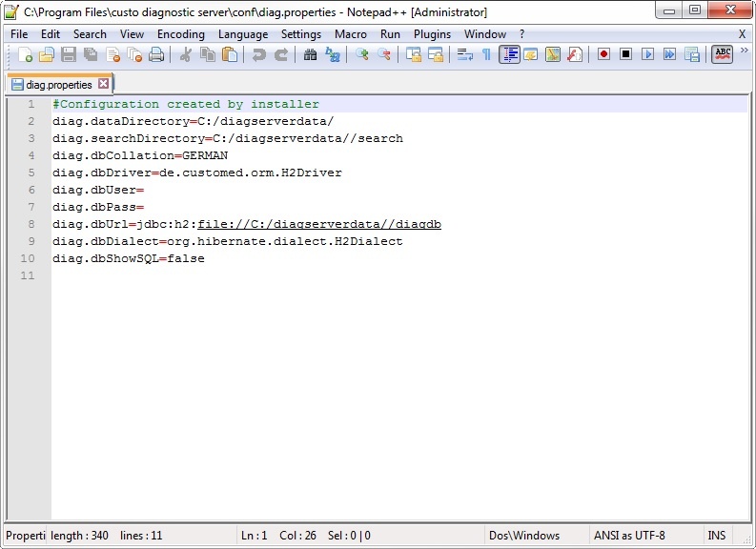The height and width of the screenshot is (549, 756).
Task: Open the document map toolbar icon
Action: [553, 54]
